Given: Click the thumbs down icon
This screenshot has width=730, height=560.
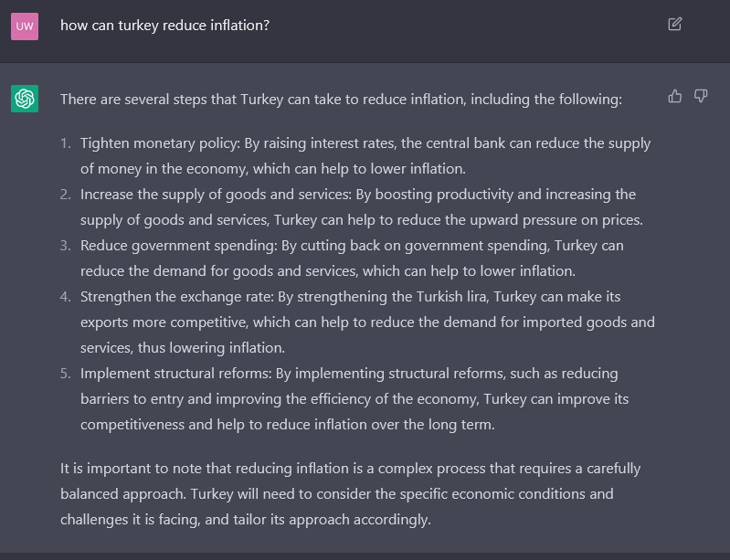Looking at the screenshot, I should 701,96.
